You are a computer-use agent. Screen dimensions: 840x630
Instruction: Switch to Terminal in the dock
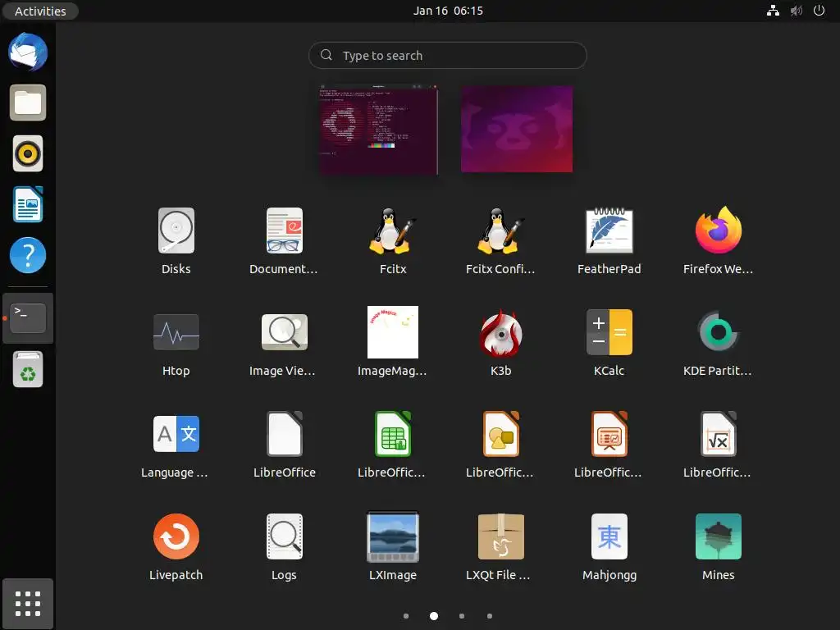point(28,318)
